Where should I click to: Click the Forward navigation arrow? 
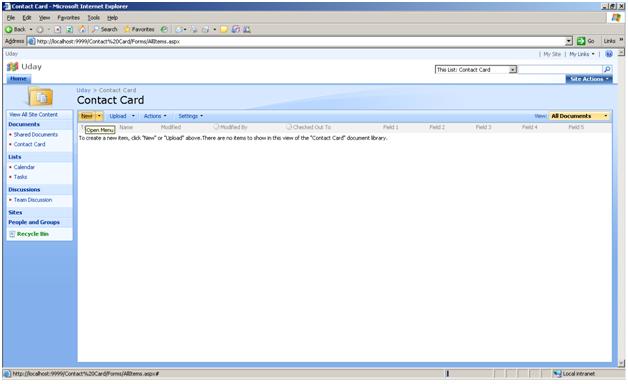[40, 29]
